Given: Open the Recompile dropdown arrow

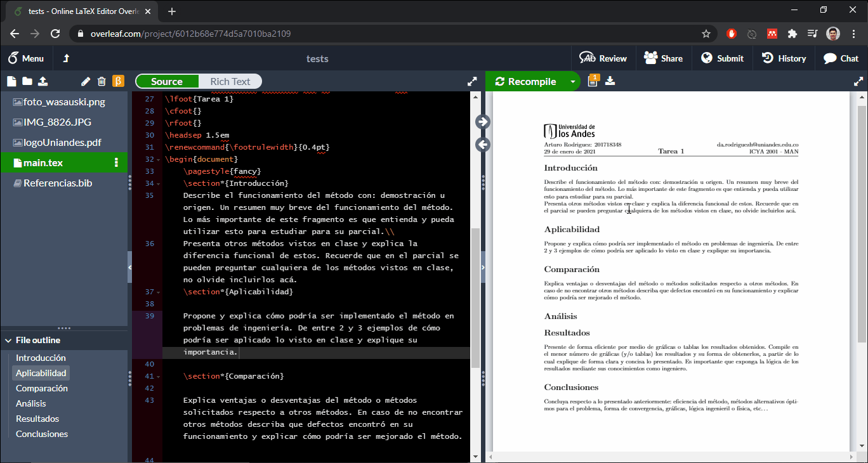Looking at the screenshot, I should [x=572, y=81].
